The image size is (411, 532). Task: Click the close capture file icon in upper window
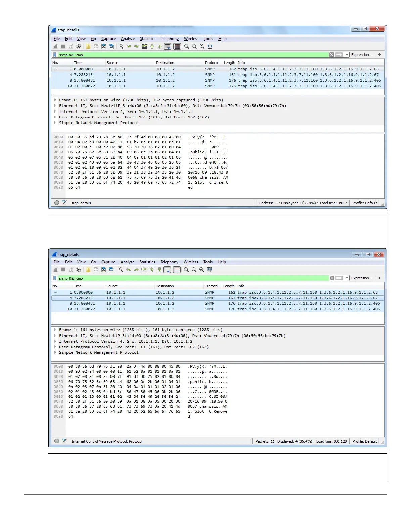104,46
